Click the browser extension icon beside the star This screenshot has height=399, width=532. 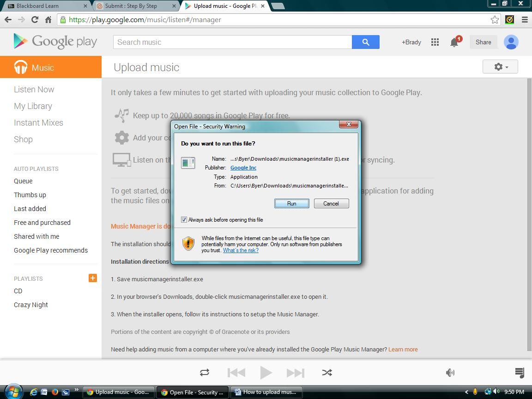pyautogui.click(x=509, y=20)
